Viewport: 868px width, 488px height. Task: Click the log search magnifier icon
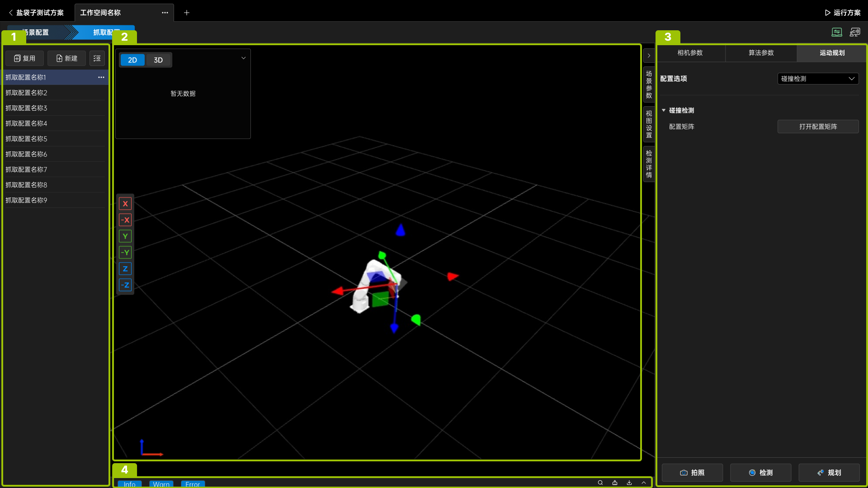coord(600,483)
